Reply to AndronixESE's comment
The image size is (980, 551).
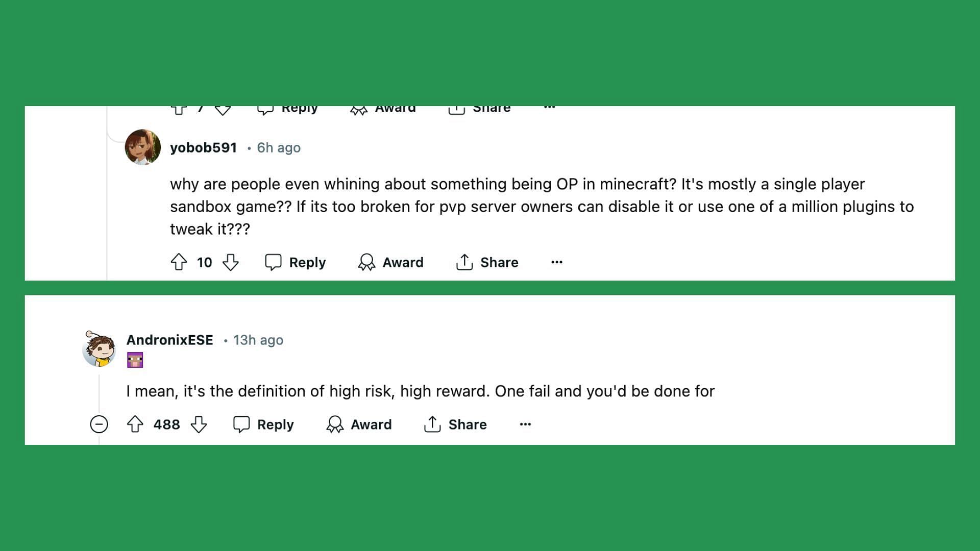[x=263, y=424]
